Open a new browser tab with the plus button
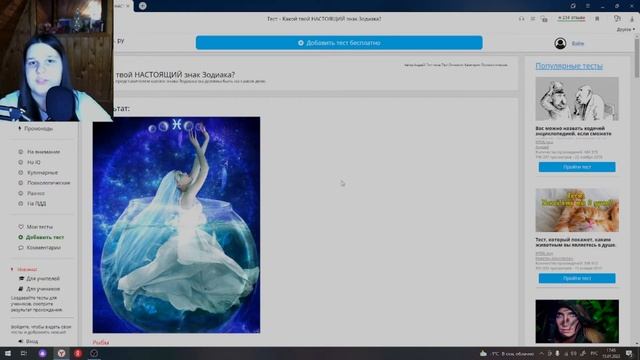The image size is (640, 360). pos(142,6)
